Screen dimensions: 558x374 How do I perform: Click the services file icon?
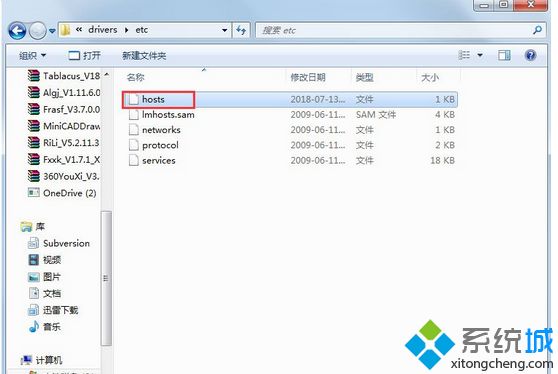pyautogui.click(x=133, y=160)
